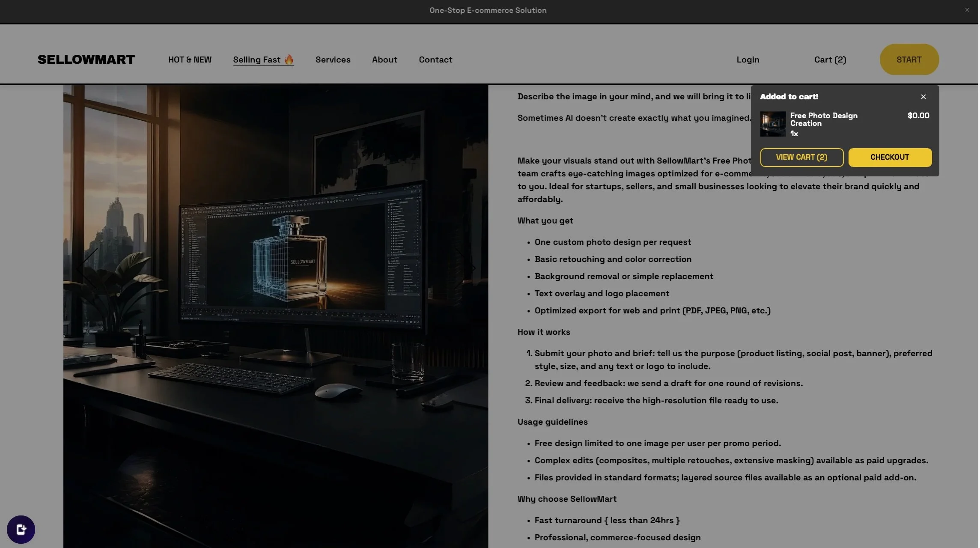Click the 'One-Stop E-commerce Solution' banner text
The height and width of the screenshot is (548, 980).
[488, 10]
